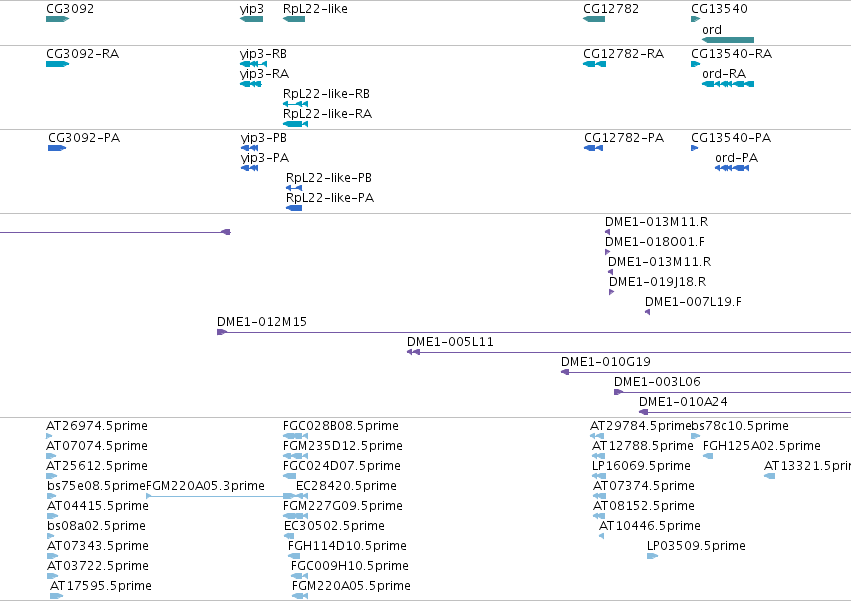This screenshot has width=851, height=601.
Task: Select the AT04415.5prime EST label
Action: pos(98,506)
